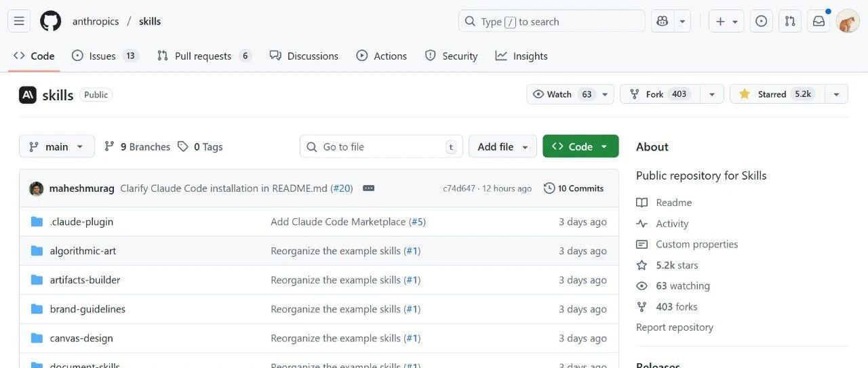Open user profile avatar menu
This screenshot has width=868, height=368.
click(848, 21)
